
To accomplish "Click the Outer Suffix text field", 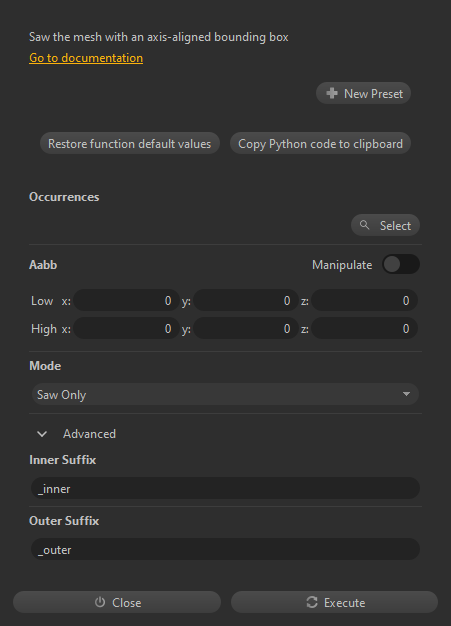I will point(225,549).
